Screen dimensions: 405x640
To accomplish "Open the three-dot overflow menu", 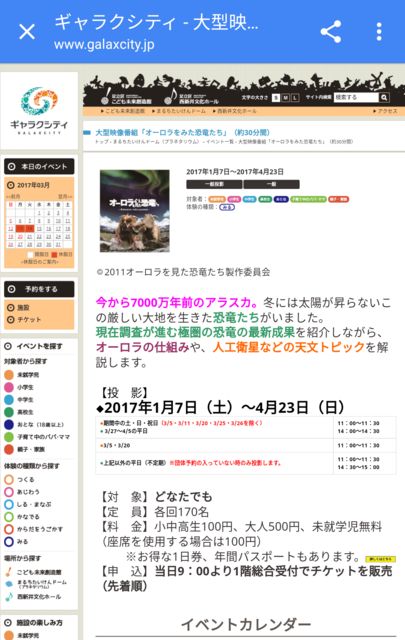I will (379, 31).
